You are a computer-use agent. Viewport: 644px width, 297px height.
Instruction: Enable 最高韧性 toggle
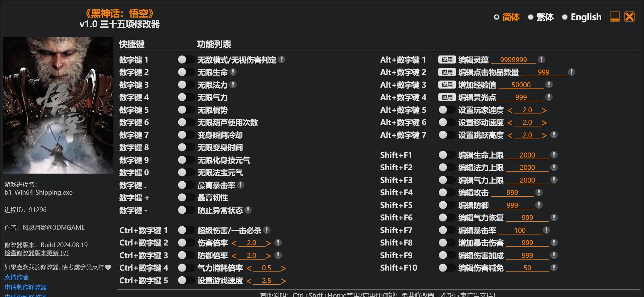[186, 197]
